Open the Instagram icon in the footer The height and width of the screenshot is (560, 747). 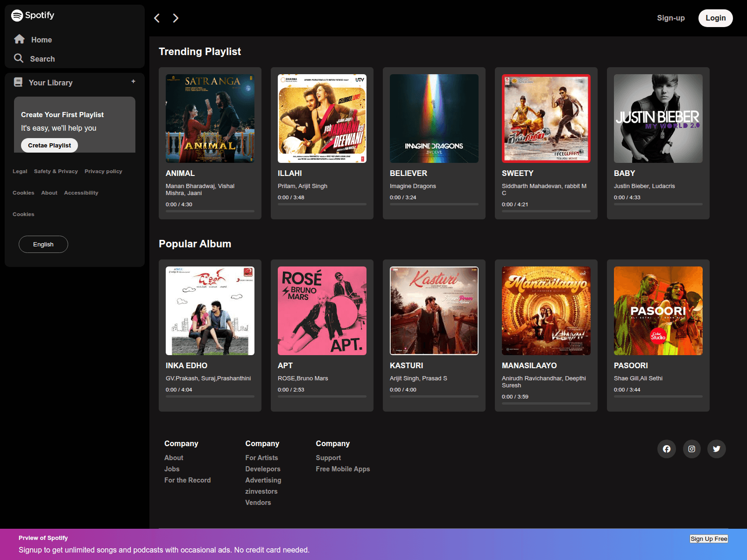point(691,448)
